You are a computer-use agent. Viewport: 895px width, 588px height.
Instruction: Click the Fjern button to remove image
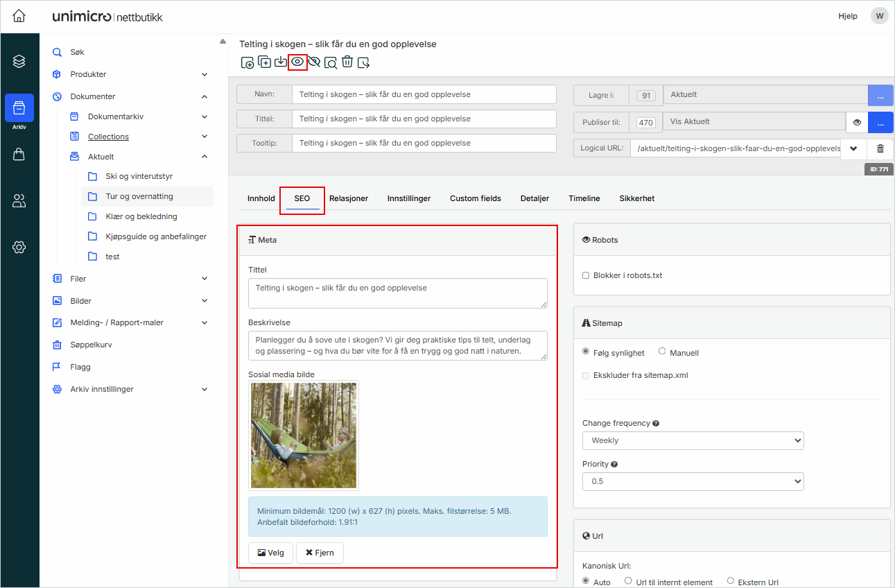(320, 553)
